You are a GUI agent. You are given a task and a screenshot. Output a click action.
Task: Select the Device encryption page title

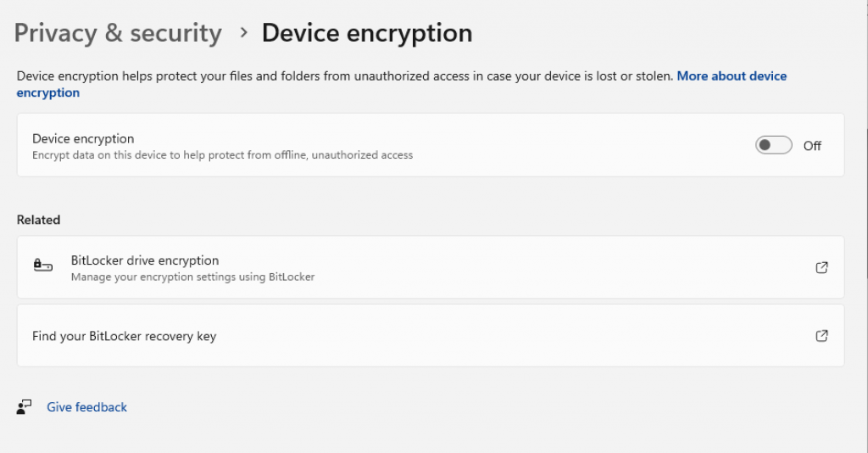(366, 33)
